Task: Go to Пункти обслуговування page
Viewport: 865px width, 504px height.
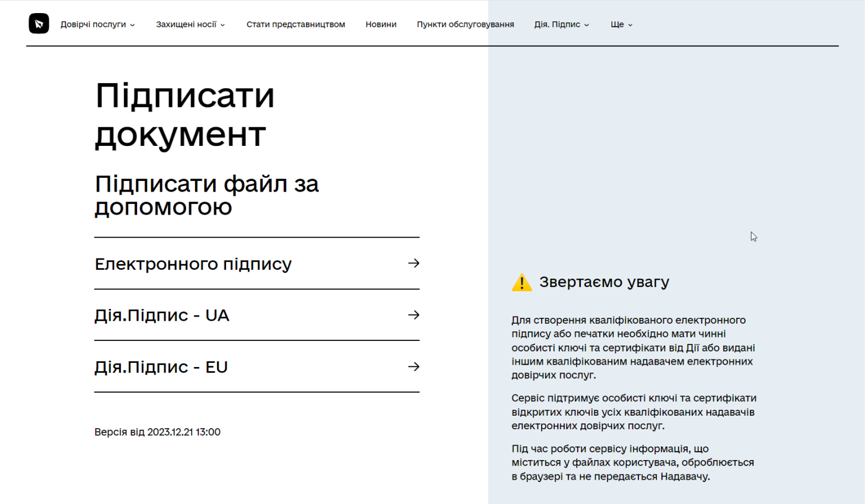Action: [465, 24]
